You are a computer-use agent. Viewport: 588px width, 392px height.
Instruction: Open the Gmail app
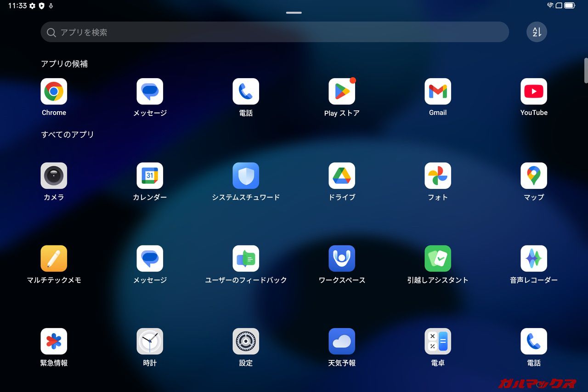point(438,91)
